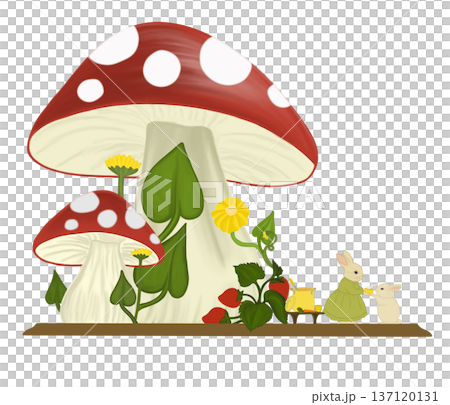Viewport: 450px width, 405px height.
Task: Click the small yellow dandelion under small mushroom
Action: coord(141,253)
